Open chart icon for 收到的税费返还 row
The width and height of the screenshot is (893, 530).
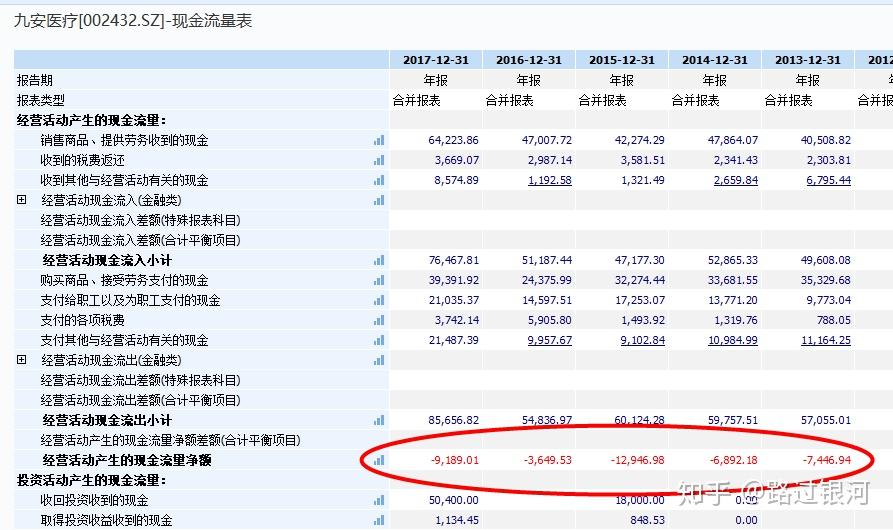click(x=379, y=160)
